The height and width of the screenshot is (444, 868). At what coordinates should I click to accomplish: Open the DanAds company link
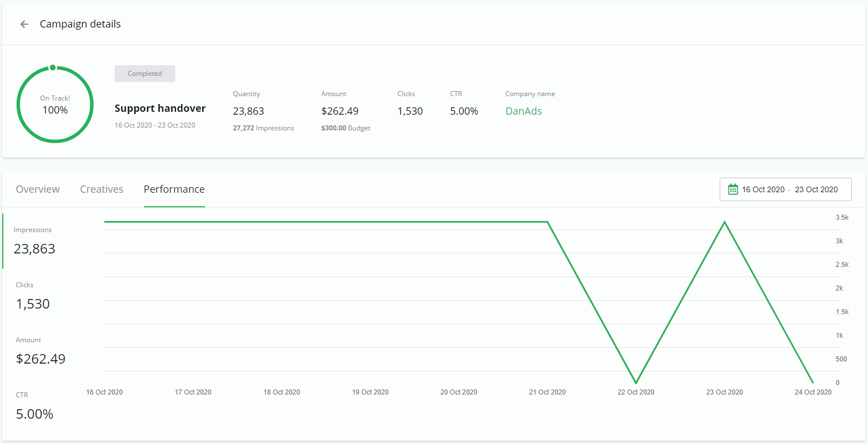click(524, 111)
